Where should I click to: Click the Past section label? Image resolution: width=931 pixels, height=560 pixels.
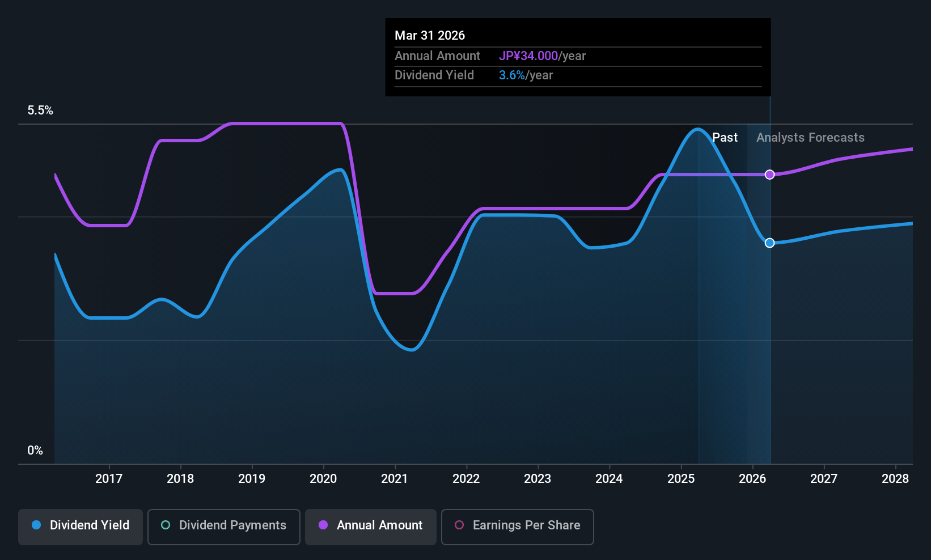coord(725,138)
